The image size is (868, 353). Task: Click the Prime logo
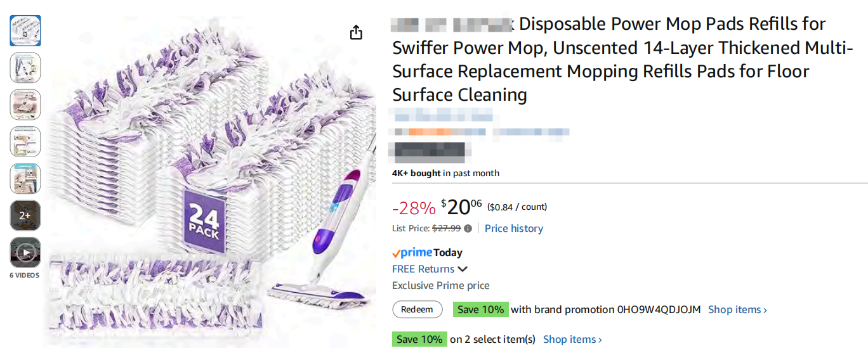(412, 253)
